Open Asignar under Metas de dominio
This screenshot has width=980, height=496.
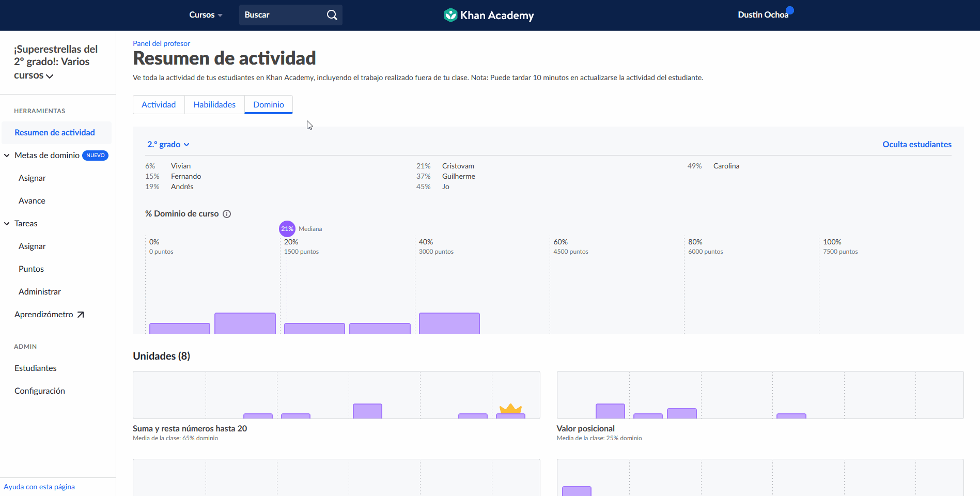(x=32, y=178)
